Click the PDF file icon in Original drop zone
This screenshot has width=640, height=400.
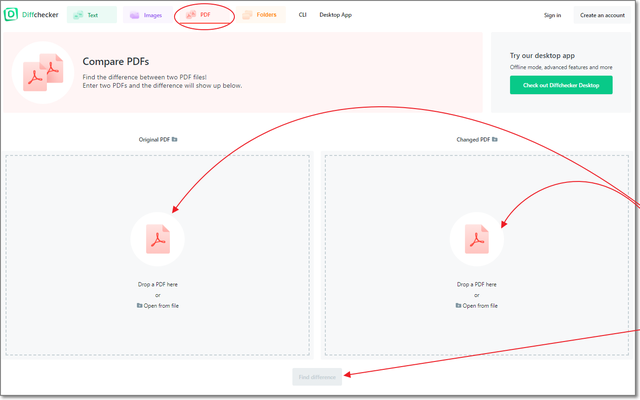pyautogui.click(x=158, y=239)
